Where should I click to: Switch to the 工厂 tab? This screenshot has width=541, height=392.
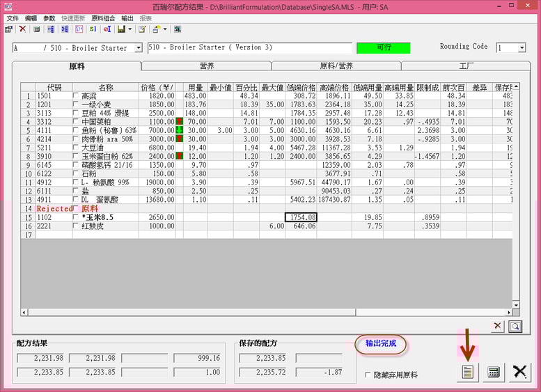466,66
